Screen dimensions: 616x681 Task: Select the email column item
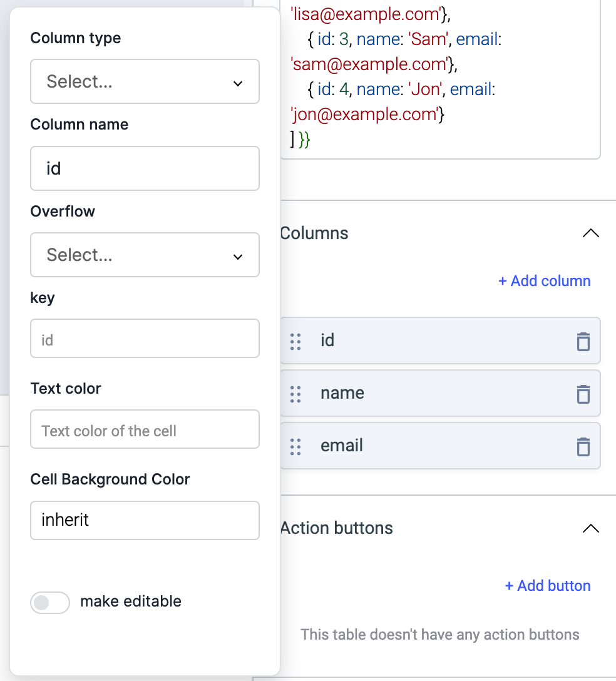tap(438, 446)
